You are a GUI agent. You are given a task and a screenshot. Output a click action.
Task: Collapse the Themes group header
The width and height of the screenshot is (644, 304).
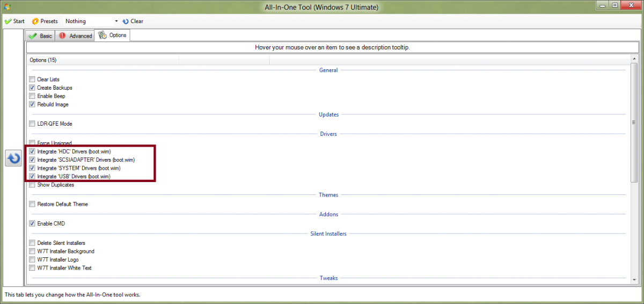tap(328, 195)
